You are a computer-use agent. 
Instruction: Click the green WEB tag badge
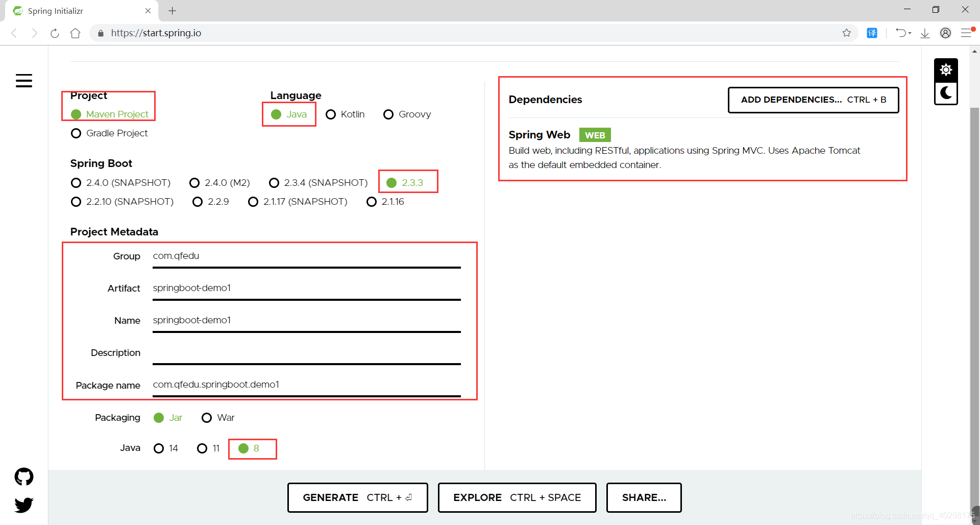[595, 135]
